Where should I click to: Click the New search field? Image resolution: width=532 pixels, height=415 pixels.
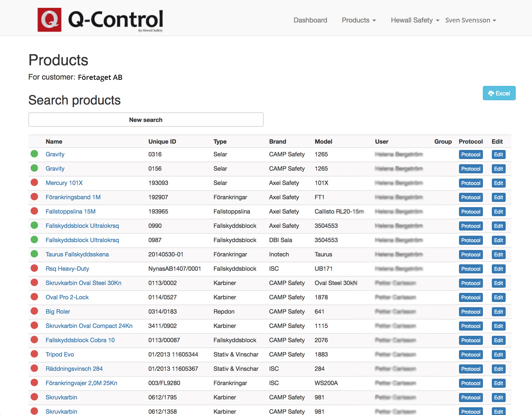pyautogui.click(x=146, y=120)
